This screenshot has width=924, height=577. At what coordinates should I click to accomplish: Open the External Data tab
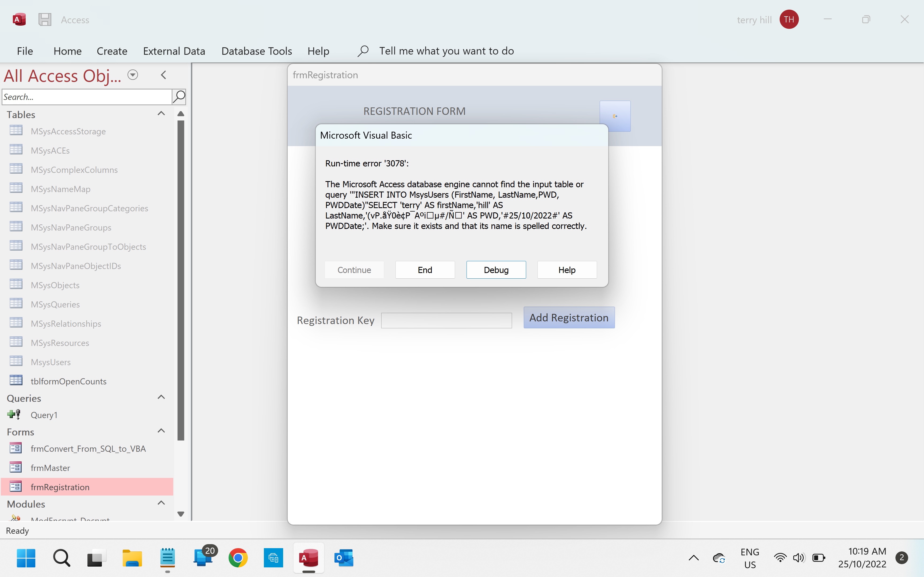coord(174,51)
